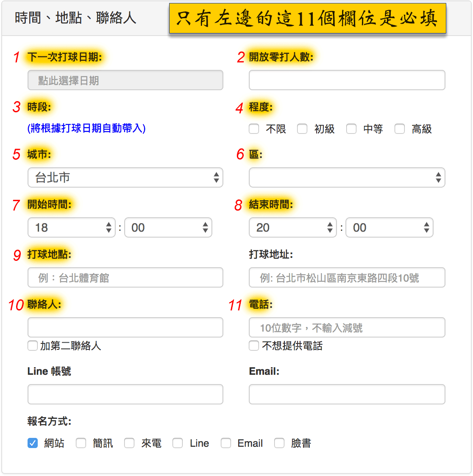Screen dimensions: 473x476
Task: Expand the empty 區 district dropdown
Action: 347,177
